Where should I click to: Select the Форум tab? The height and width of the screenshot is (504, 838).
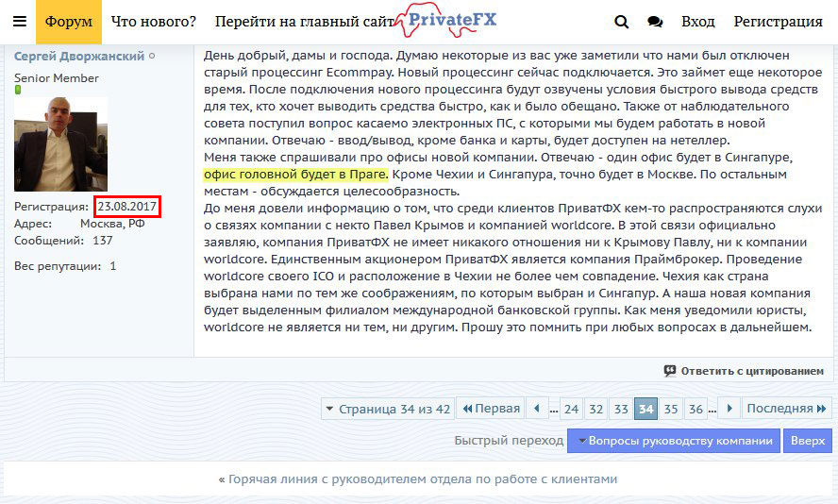(68, 22)
